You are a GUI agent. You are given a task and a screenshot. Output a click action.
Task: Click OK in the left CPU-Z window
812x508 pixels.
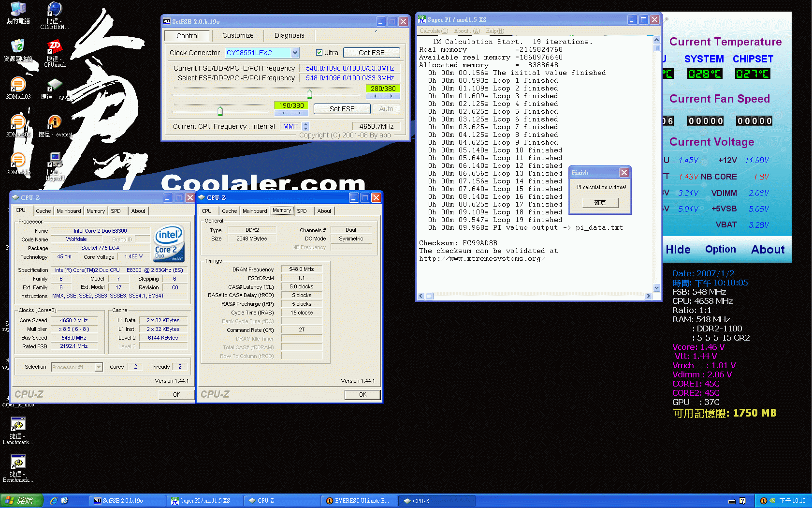[x=176, y=395]
